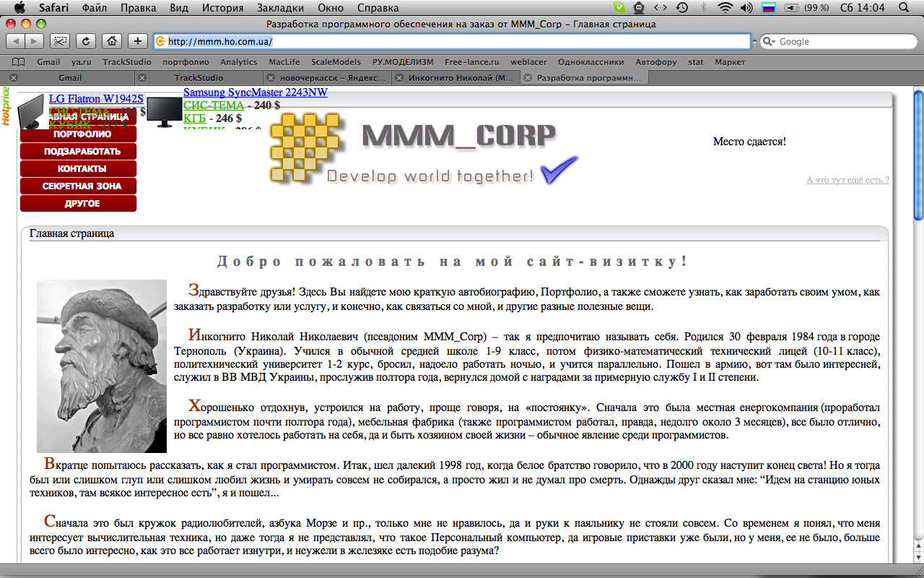Click the site favicon in address bar

pyautogui.click(x=161, y=41)
